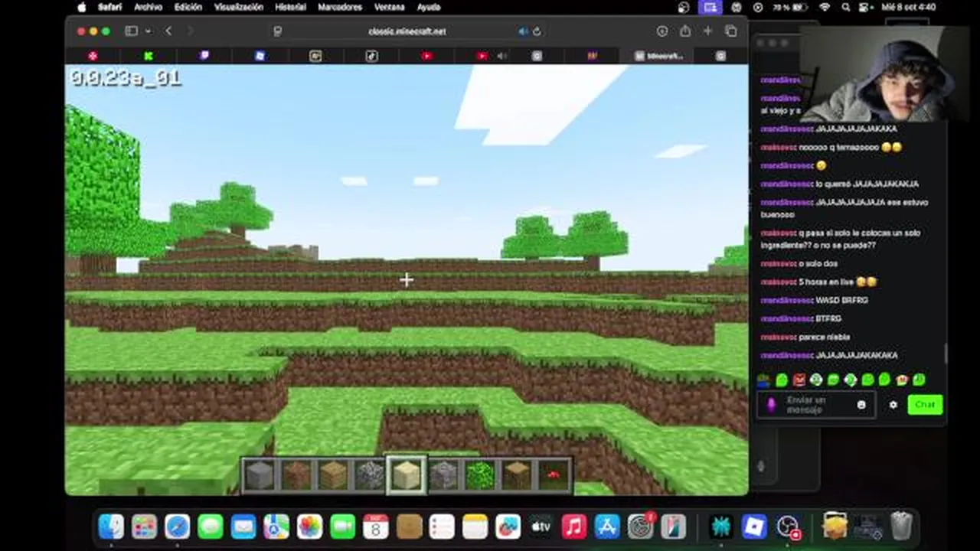Click the reader icon left of the URL
Screen dimensions: 980x551
[277, 31]
